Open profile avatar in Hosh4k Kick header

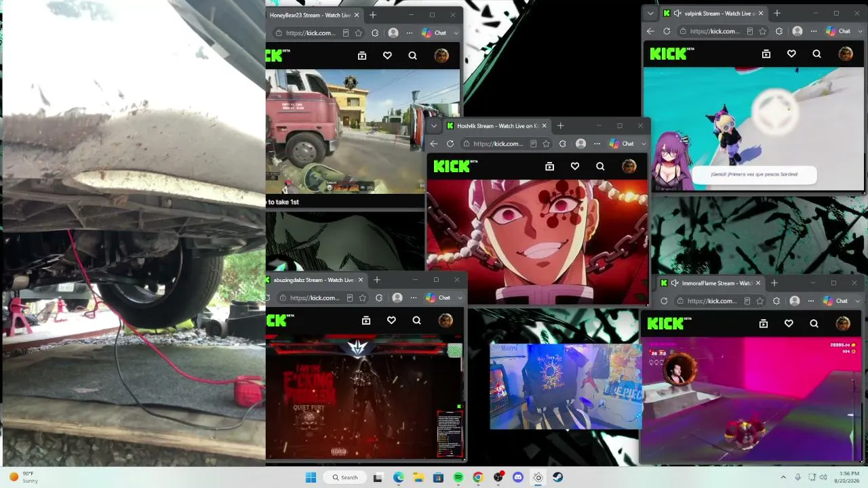629,166
